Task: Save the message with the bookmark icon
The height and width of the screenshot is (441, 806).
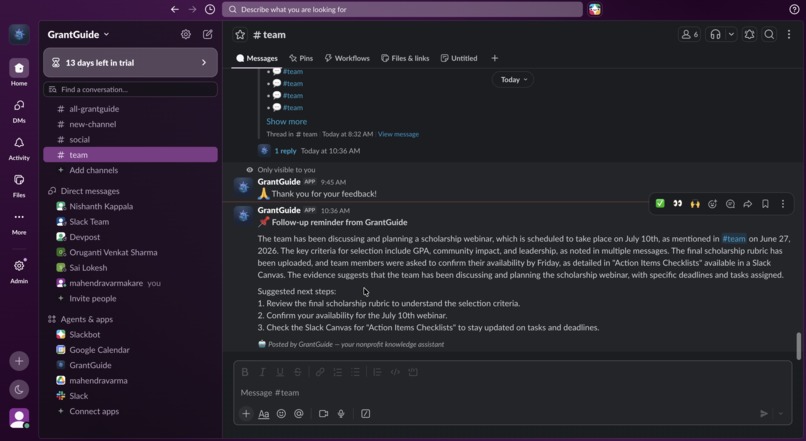Action: (765, 204)
